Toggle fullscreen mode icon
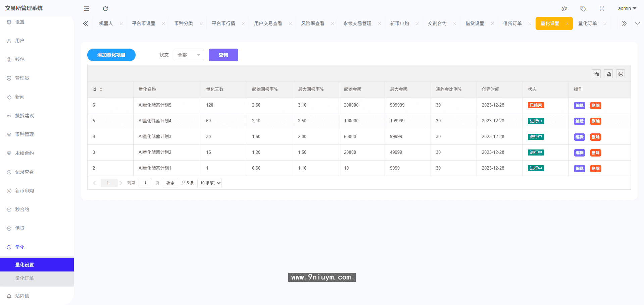This screenshot has width=644, height=305. [x=602, y=9]
